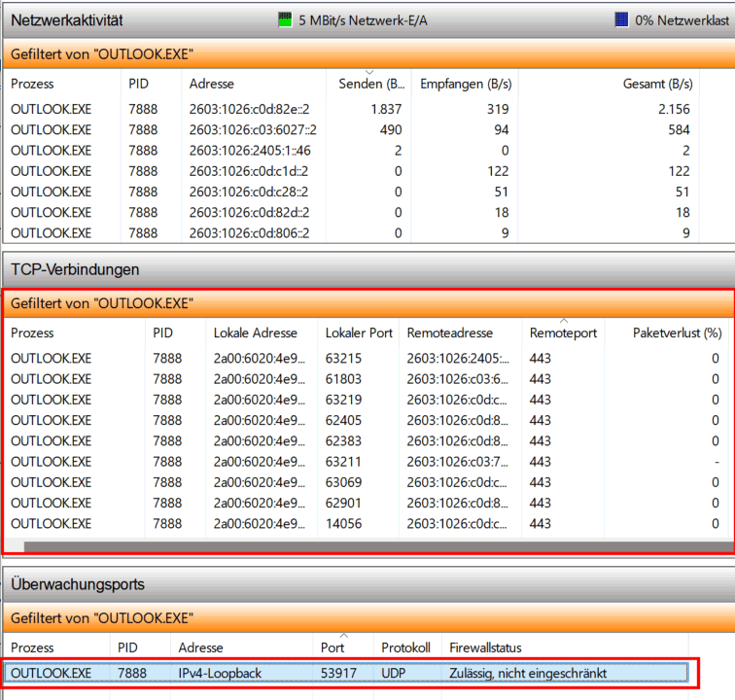Sort TCP connections by Lokale Adresse
Image resolution: width=735 pixels, height=700 pixels.
262,332
